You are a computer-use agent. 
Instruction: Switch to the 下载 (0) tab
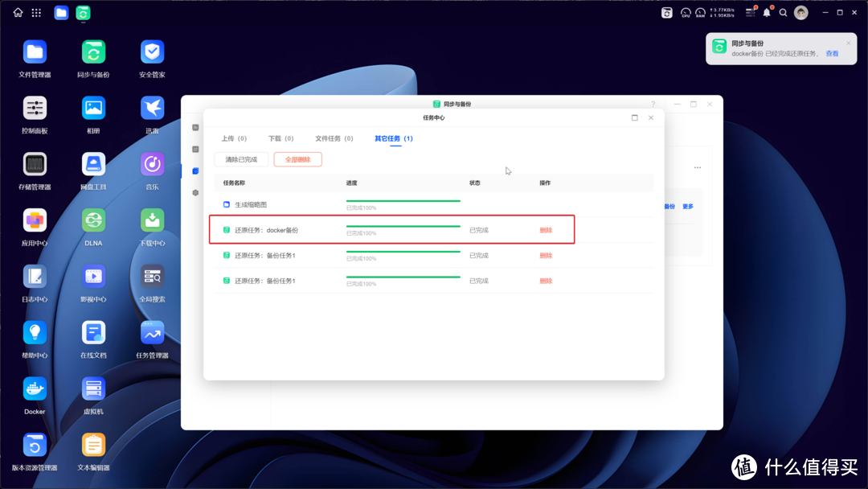[280, 138]
